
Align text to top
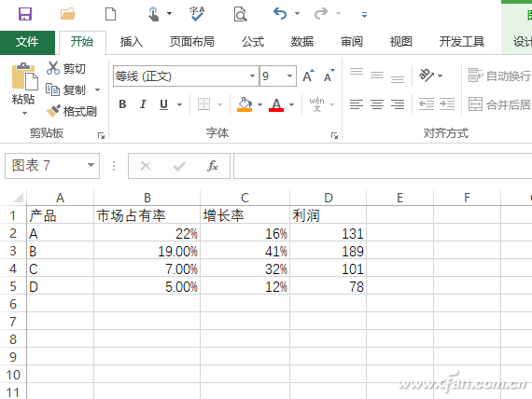pyautogui.click(x=357, y=72)
